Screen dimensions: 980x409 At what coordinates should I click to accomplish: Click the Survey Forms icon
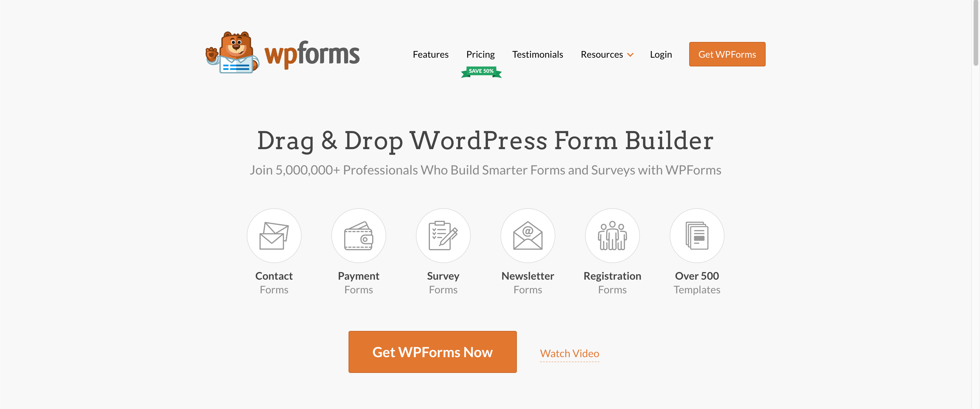point(443,235)
